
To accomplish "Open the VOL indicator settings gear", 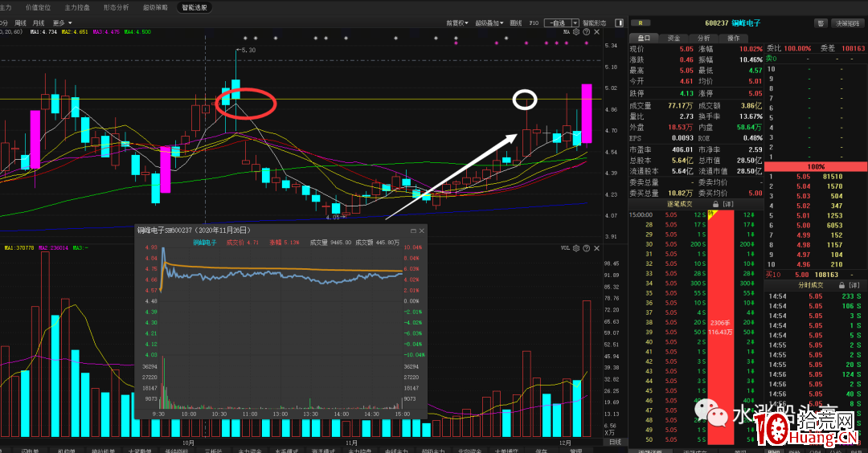I will (575, 248).
